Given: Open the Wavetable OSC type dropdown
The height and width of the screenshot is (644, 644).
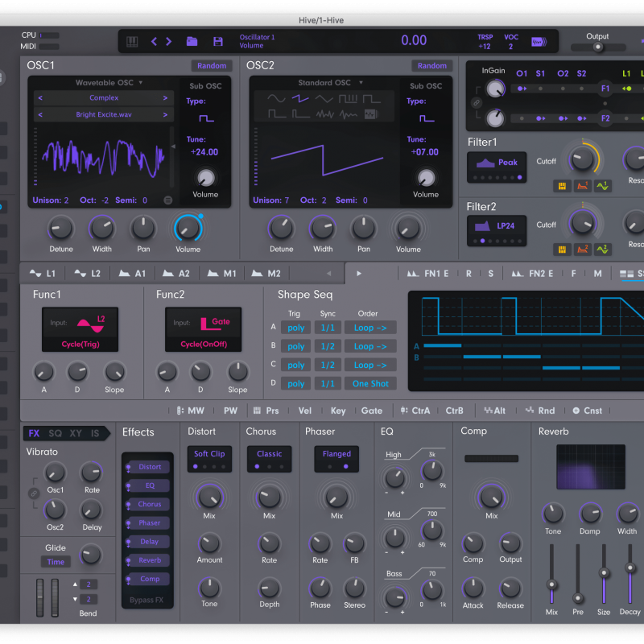Looking at the screenshot, I should click(x=109, y=82).
